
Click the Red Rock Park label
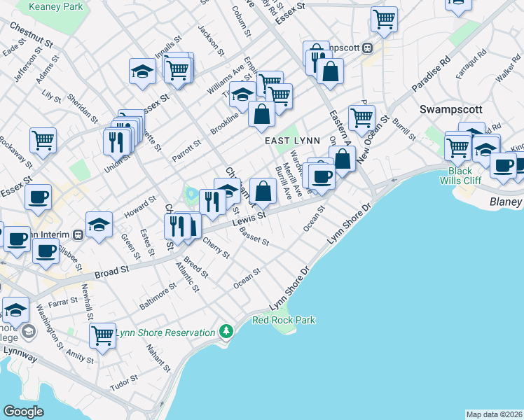(x=284, y=320)
